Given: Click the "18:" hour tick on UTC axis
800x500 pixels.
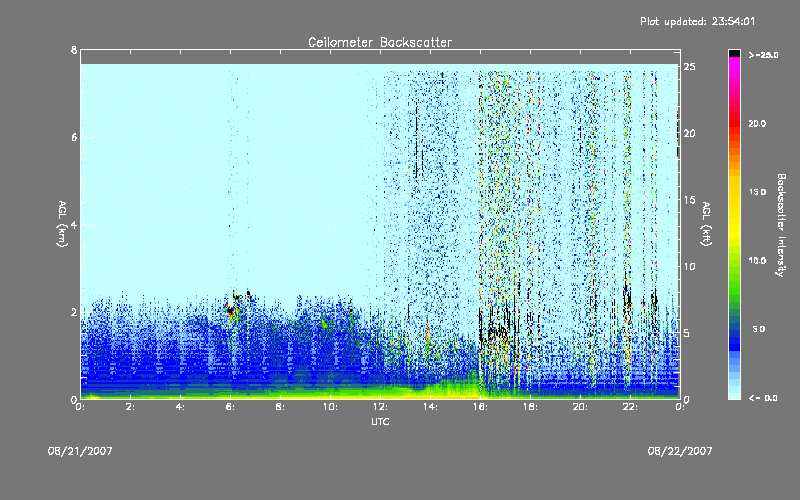Looking at the screenshot, I should pos(530,407).
